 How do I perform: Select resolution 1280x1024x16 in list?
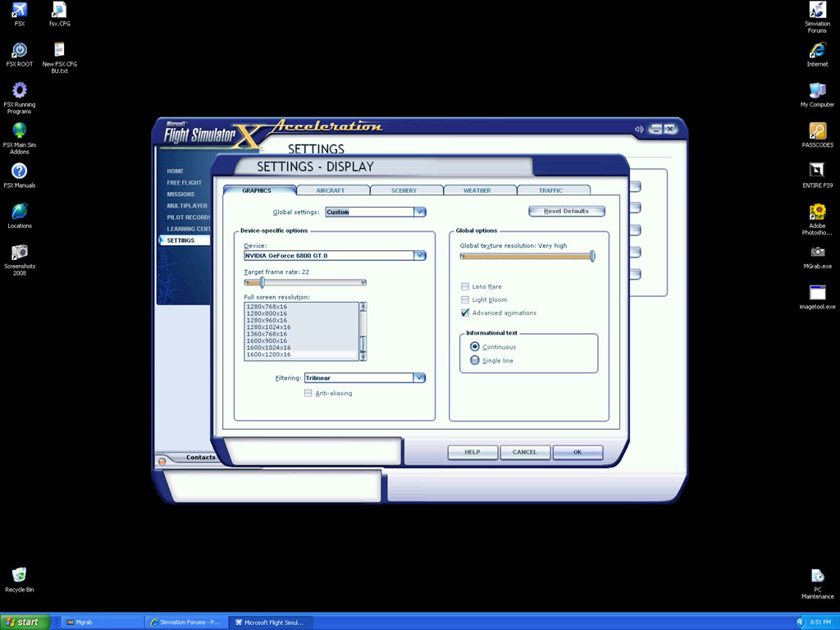301,327
